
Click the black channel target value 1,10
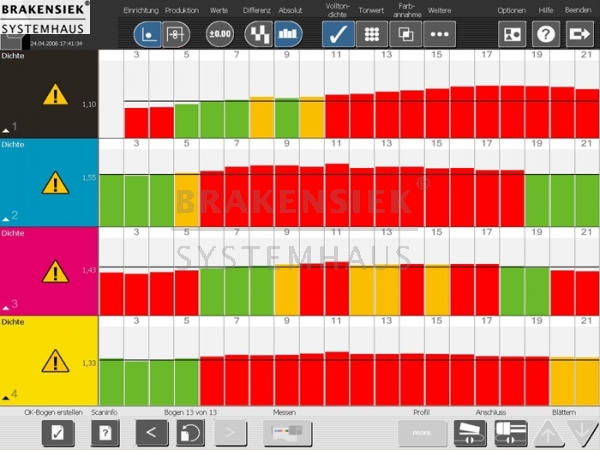[x=89, y=104]
